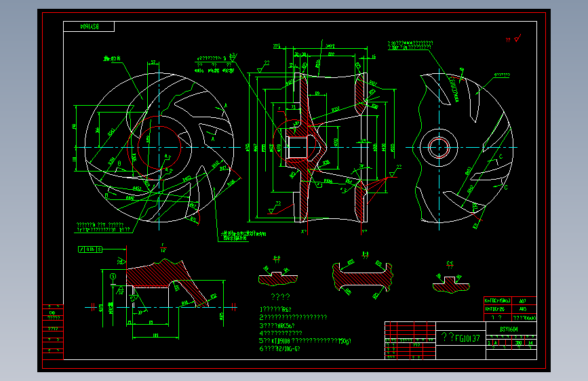Select the KmTBCr26 material cell
Image resolution: width=588 pixels, height=381 pixels.
(496, 309)
